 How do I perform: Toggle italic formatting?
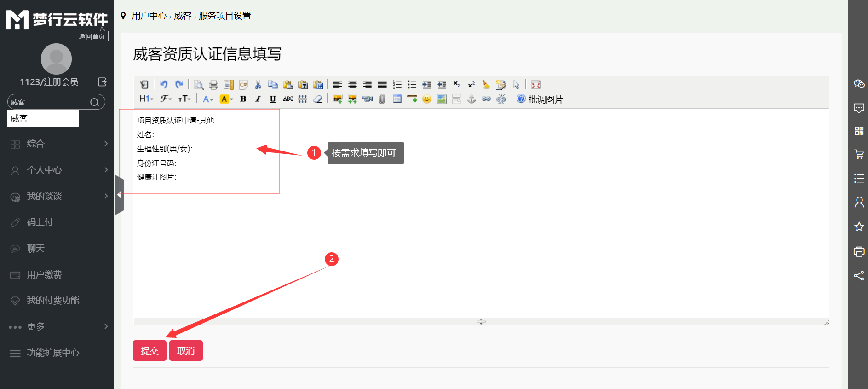[258, 99]
